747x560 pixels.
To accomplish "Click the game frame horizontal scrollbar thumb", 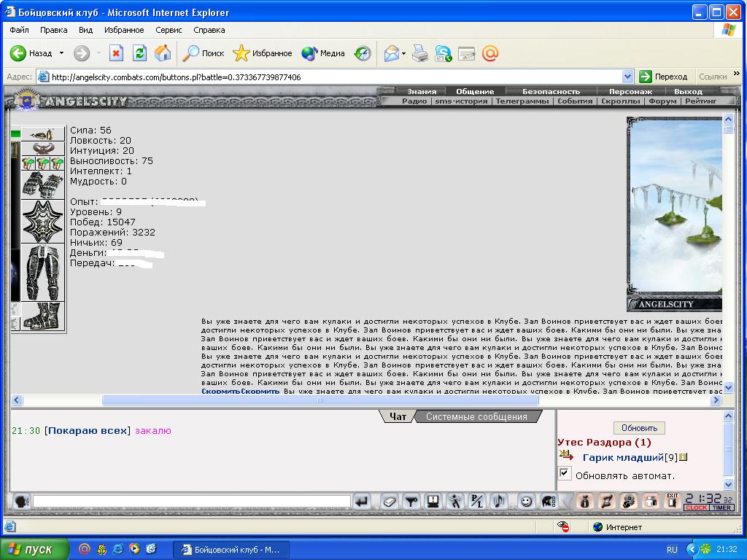I will 320,400.
